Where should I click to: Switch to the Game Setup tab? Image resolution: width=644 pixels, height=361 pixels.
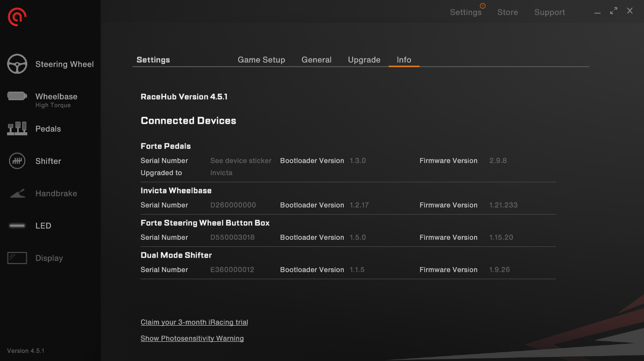click(x=261, y=60)
